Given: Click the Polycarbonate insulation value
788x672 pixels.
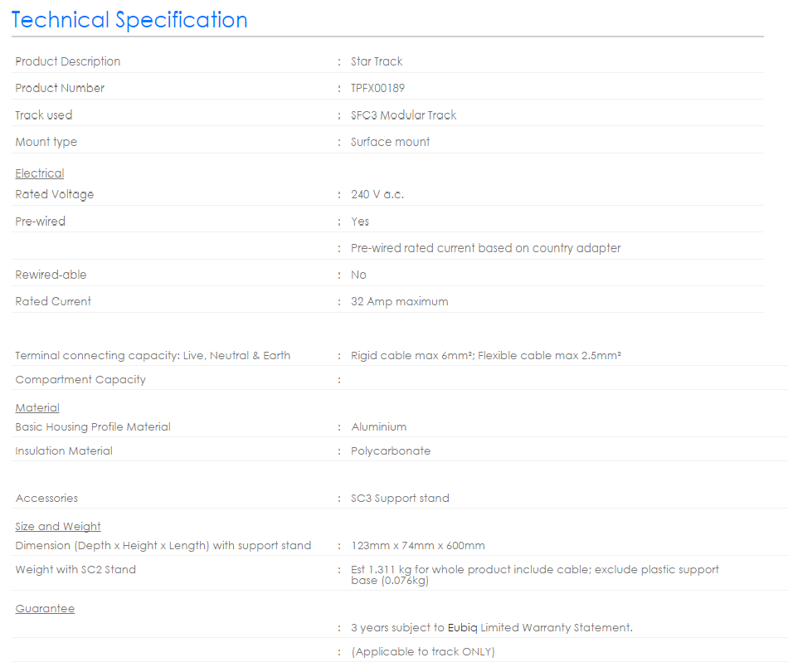Looking at the screenshot, I should pos(391,450).
